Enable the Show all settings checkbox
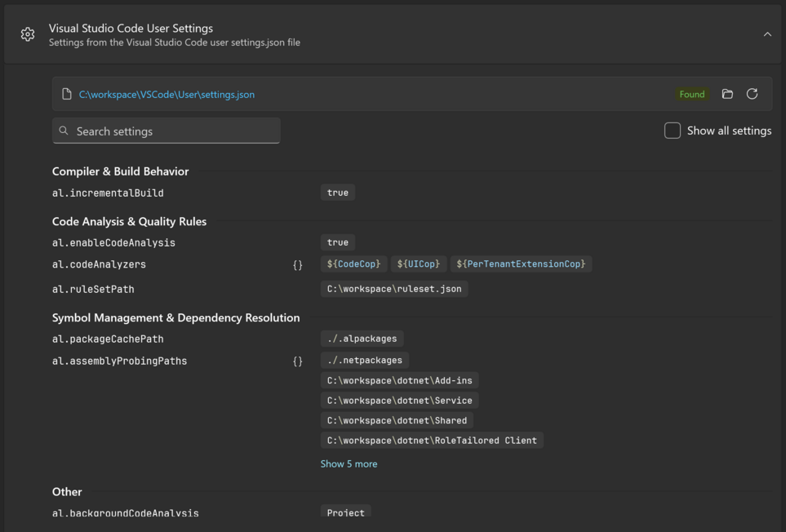786x532 pixels. (x=673, y=131)
